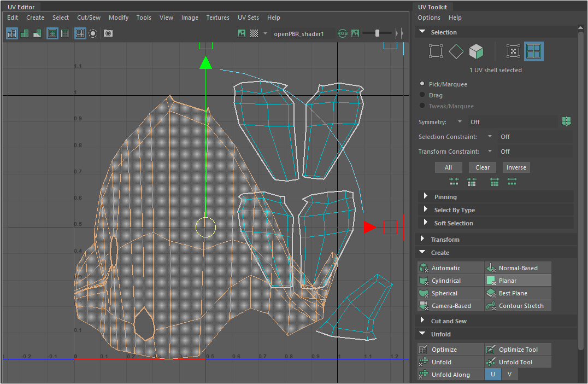The image size is (588, 384).
Task: Adjust the texture dimming slider handle
Action: click(x=377, y=33)
